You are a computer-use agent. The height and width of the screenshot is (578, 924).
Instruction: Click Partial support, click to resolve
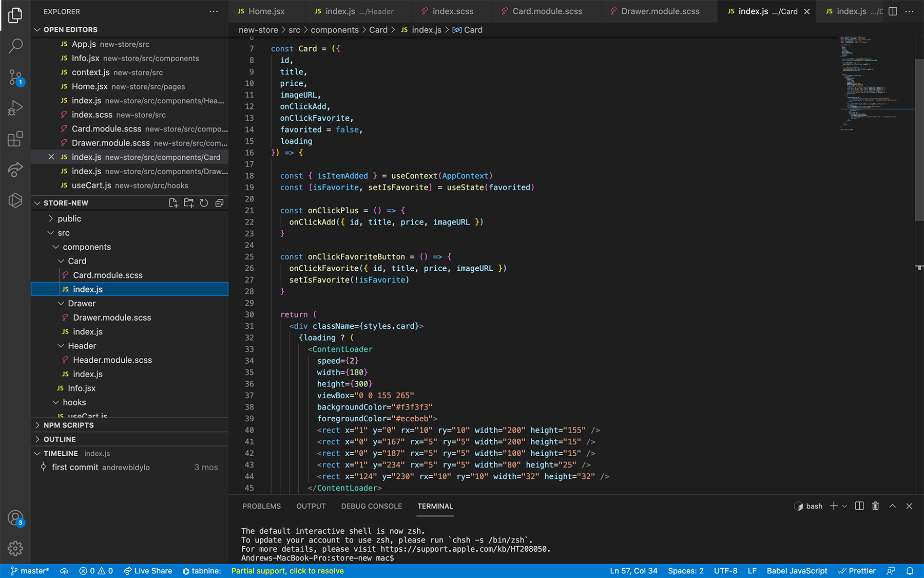point(287,571)
